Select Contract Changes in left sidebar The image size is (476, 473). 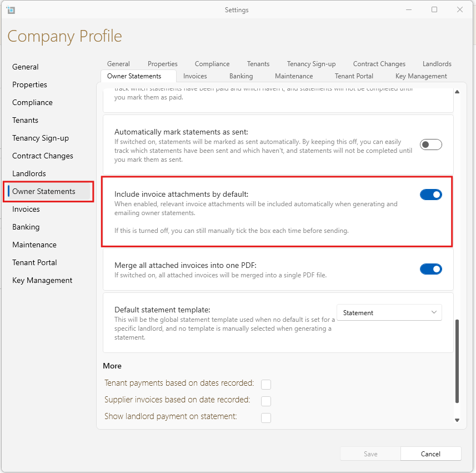click(x=43, y=156)
